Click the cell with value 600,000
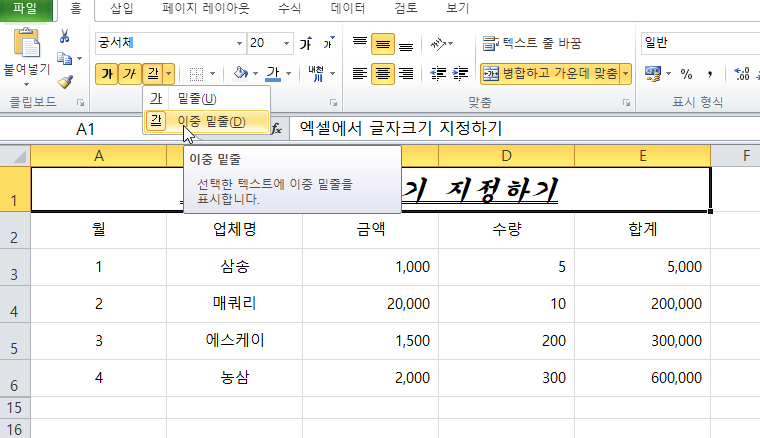760x438 pixels. click(x=643, y=378)
